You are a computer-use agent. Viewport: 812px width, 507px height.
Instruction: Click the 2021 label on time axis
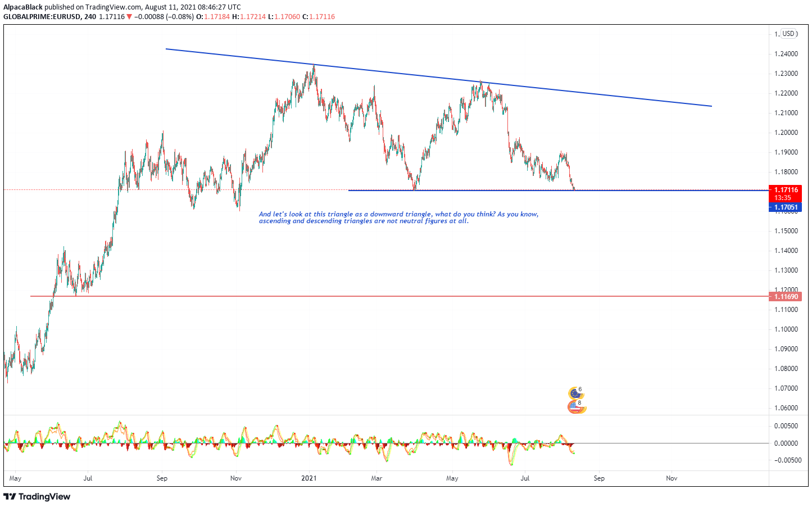[x=309, y=478]
